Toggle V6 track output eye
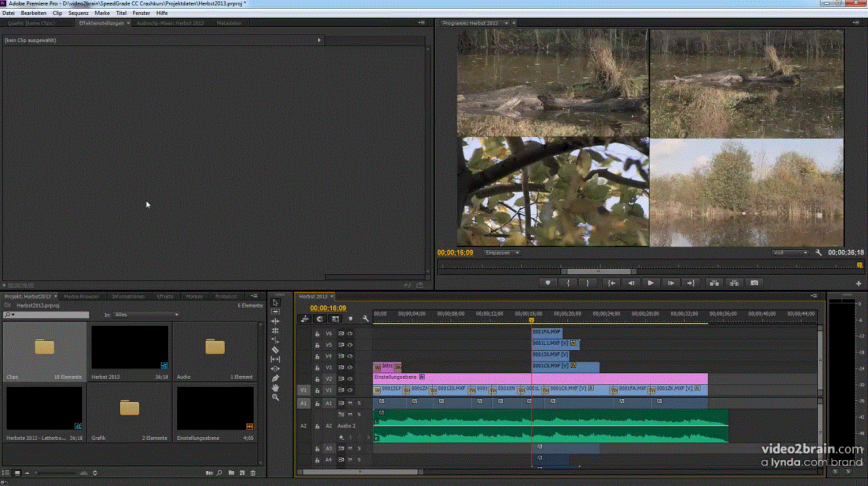This screenshot has height=486, width=868. coord(350,333)
